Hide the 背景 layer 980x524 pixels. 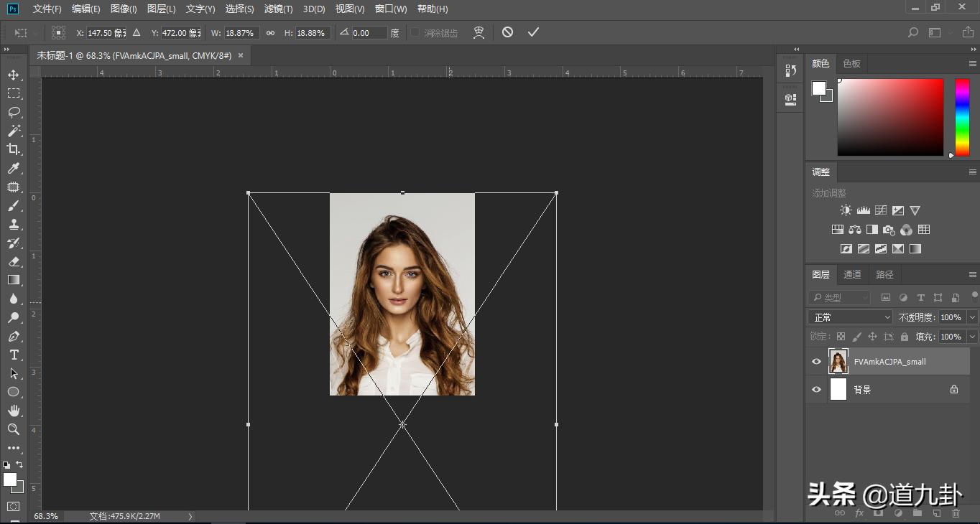click(816, 390)
